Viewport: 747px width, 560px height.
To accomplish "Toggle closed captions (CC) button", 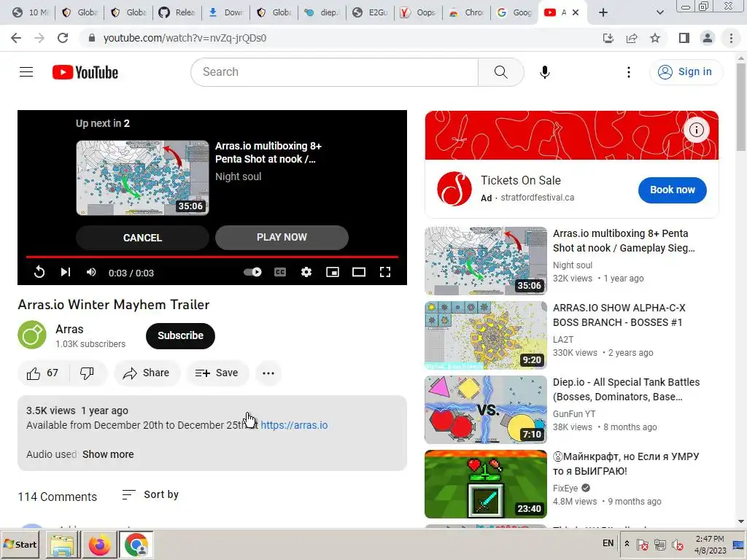I will (280, 272).
